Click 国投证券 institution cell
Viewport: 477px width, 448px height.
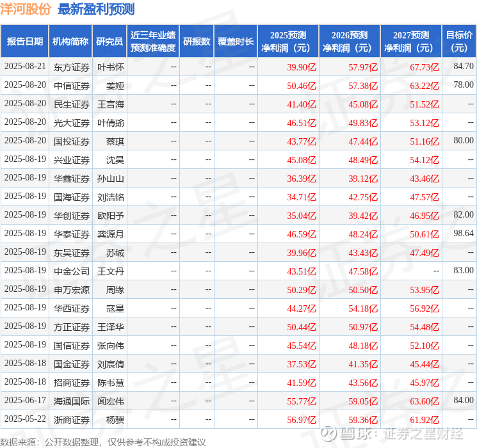pyautogui.click(x=72, y=141)
